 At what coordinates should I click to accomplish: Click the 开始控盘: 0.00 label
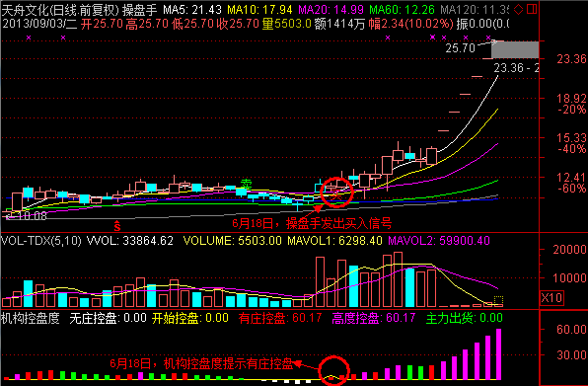tap(190, 318)
